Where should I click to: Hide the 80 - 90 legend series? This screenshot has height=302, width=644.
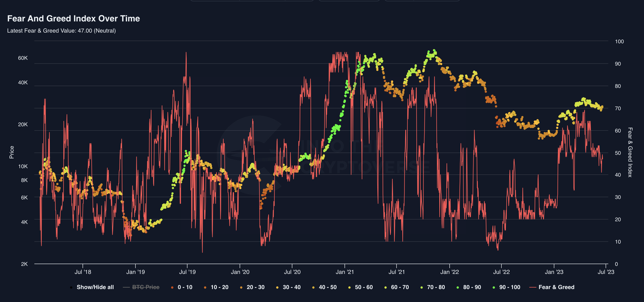(472, 287)
